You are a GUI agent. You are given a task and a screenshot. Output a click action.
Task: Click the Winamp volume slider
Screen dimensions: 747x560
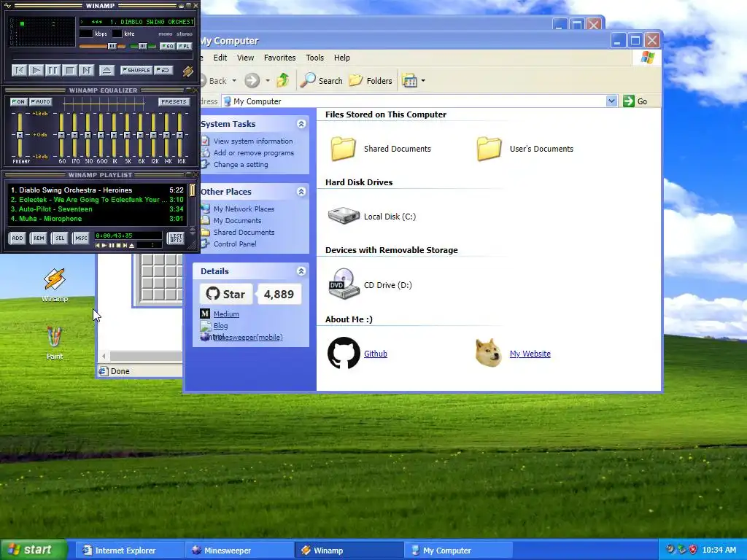(x=102, y=46)
